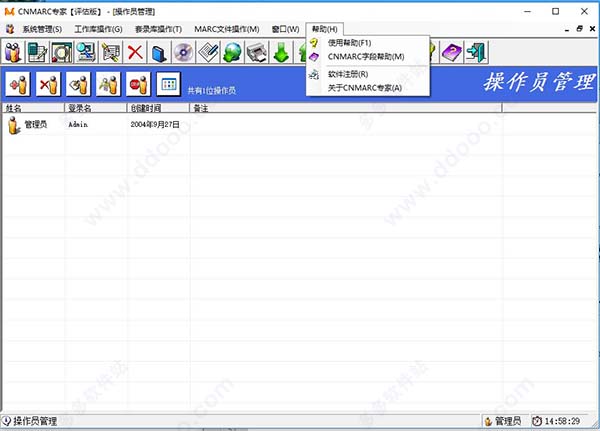The image size is (600, 431).
Task: Click the purple book icon in Help menu
Action: (314, 57)
